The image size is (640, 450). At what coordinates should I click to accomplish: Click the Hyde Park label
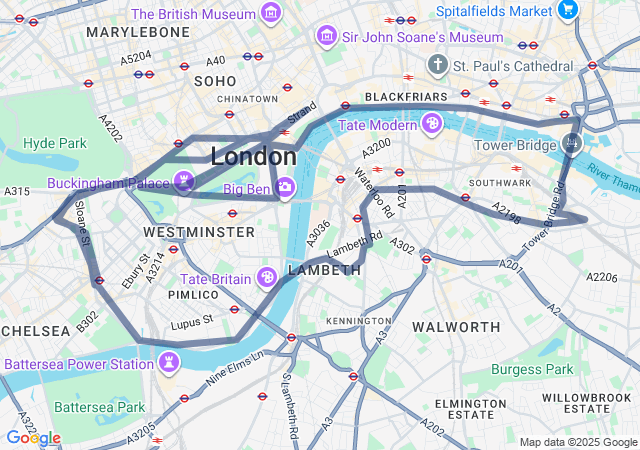[x=55, y=143]
